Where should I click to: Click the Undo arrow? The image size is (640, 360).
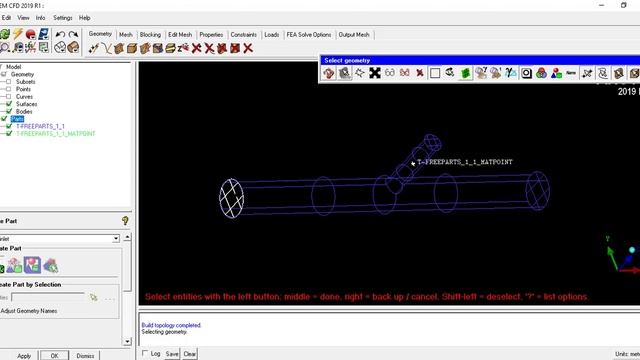click(x=60, y=34)
